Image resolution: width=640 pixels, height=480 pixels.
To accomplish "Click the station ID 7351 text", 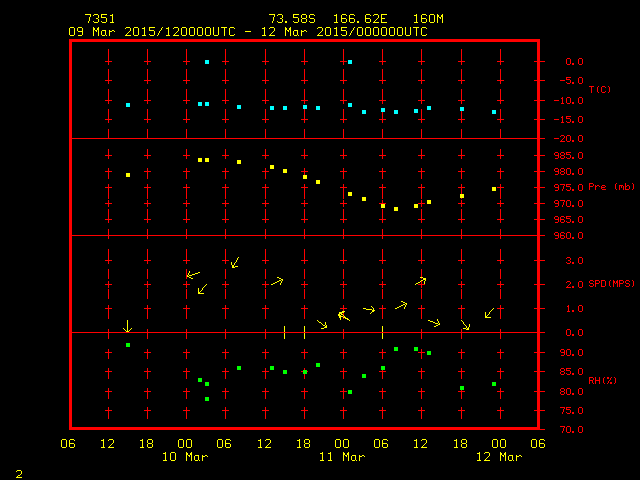I will (x=100, y=19).
